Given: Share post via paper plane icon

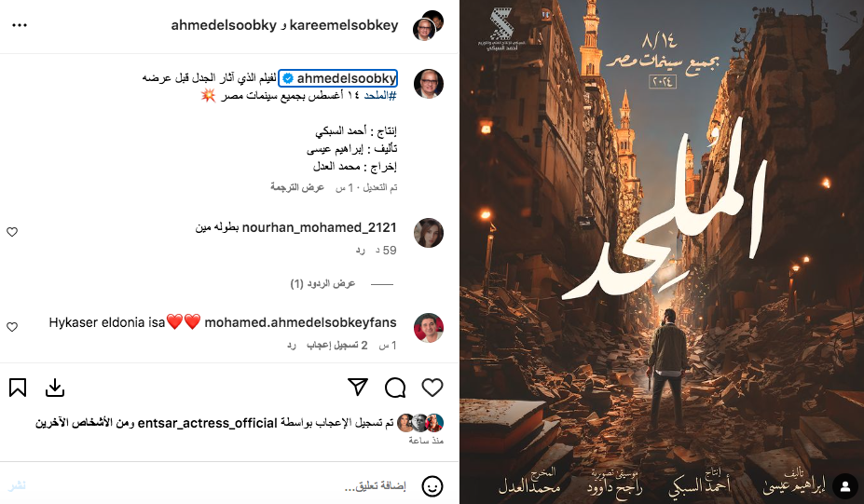Looking at the screenshot, I should click(x=358, y=387).
